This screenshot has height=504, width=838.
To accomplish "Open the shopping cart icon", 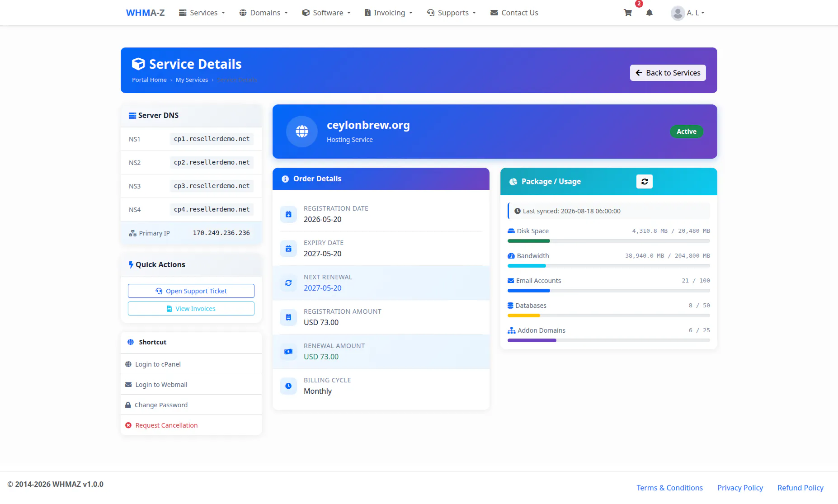I will click(x=627, y=13).
